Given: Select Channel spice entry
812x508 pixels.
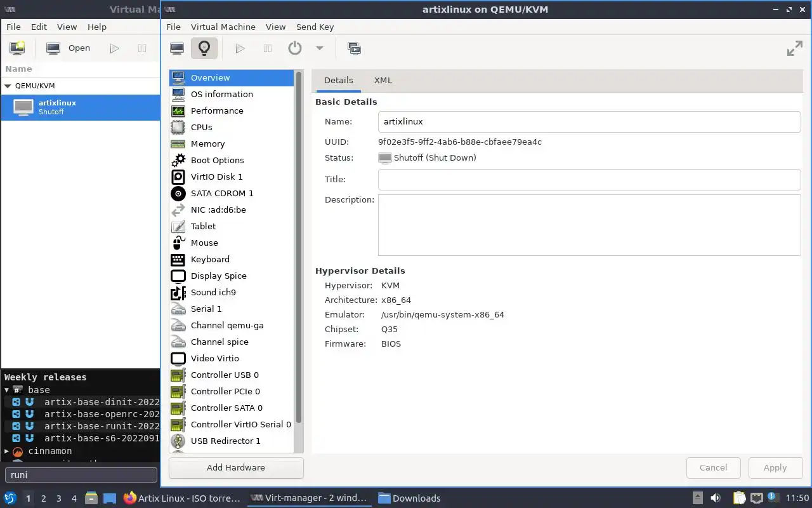Looking at the screenshot, I should [232, 342].
